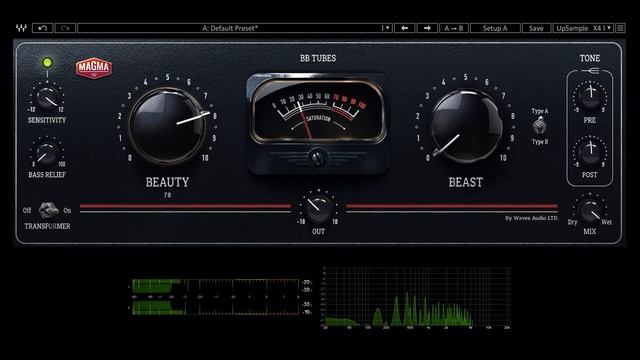Flip the Type A / Type B switch

(x=540, y=126)
